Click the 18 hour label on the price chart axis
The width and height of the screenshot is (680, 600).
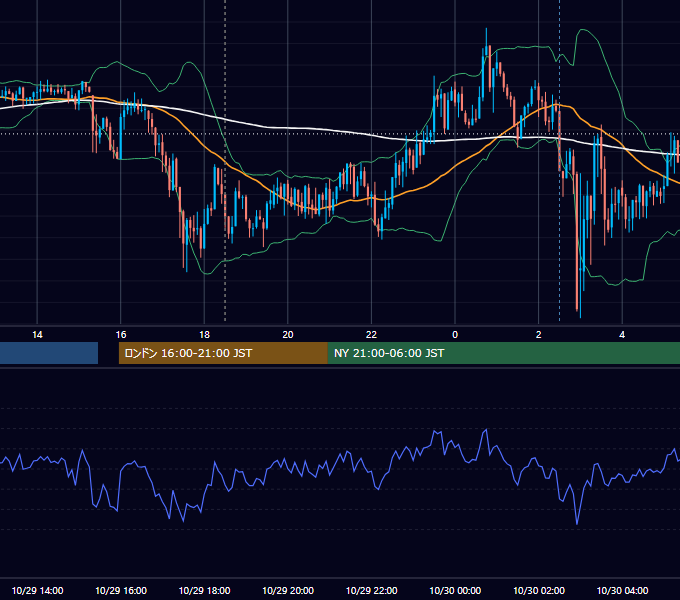[x=204, y=335]
